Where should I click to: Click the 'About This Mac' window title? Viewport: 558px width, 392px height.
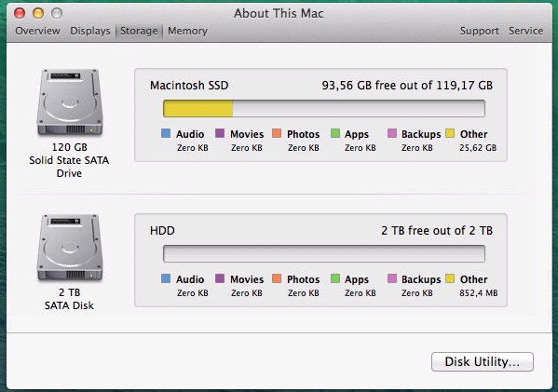coord(279,14)
